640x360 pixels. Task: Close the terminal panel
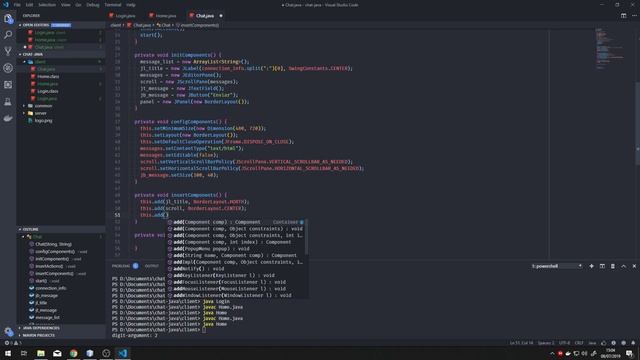point(634,266)
